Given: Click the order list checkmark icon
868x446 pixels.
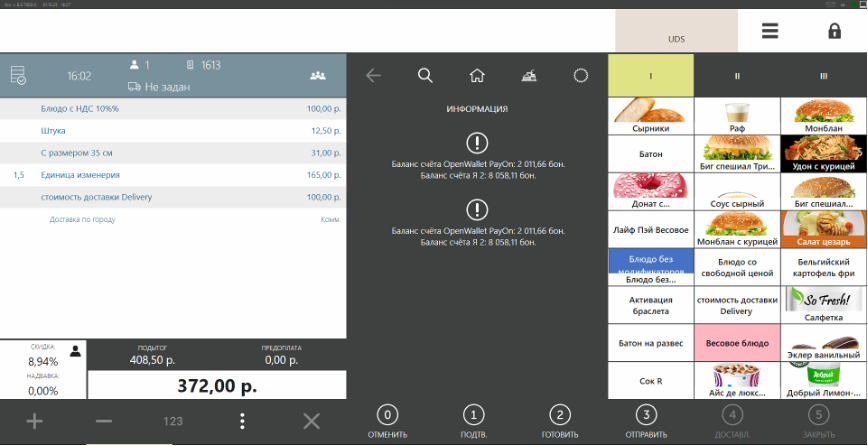Looking at the screenshot, I should tap(18, 75).
